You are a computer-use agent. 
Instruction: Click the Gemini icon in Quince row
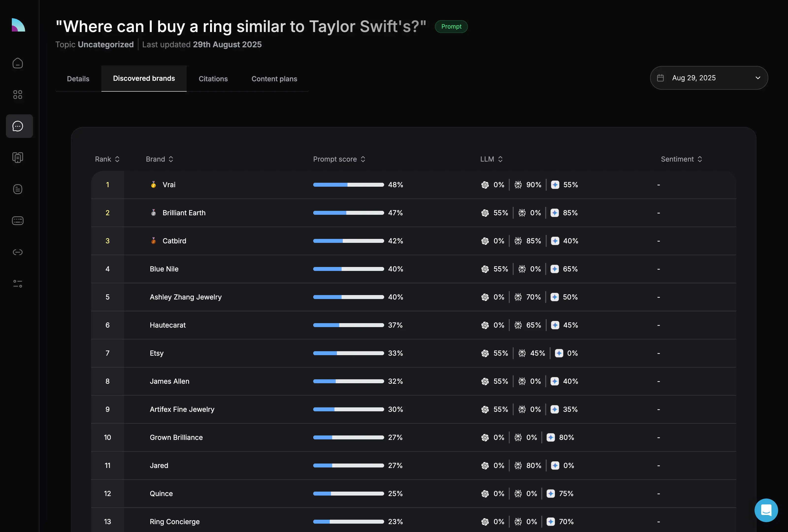tap(551, 494)
